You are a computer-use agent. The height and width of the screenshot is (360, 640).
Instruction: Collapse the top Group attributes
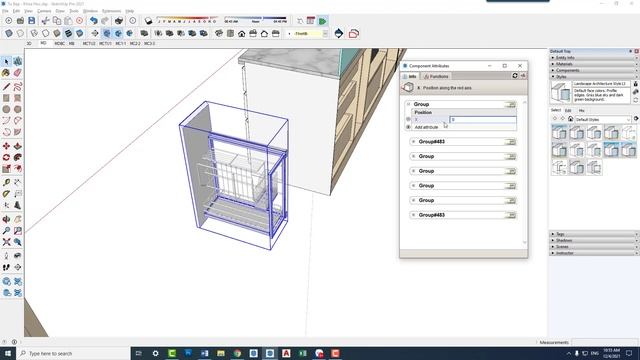click(408, 104)
